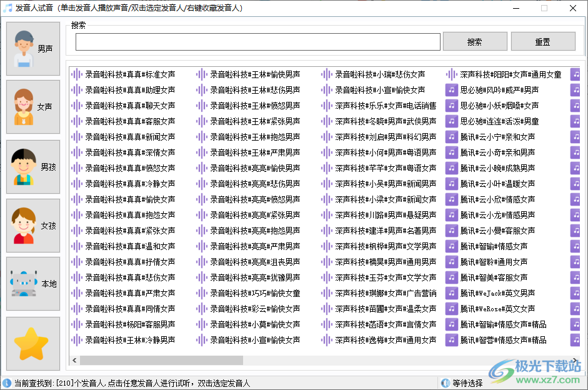Play voice 录音啦科技#真真#同情女声
The height and width of the screenshot is (390, 588).
pos(130,309)
